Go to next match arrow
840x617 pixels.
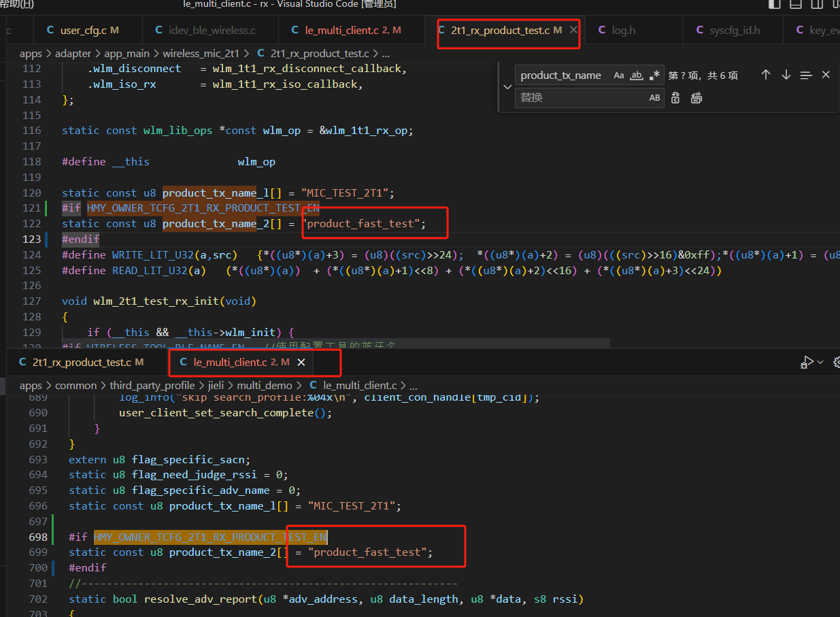(786, 75)
